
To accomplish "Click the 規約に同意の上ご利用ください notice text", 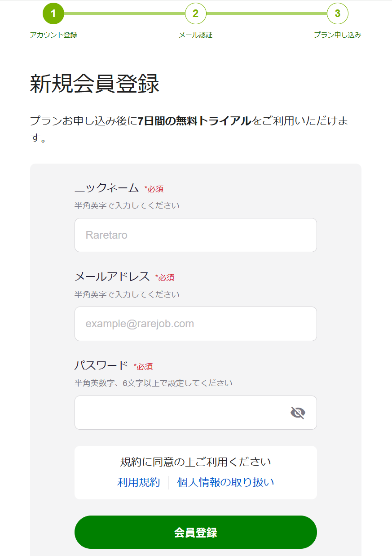I will pyautogui.click(x=195, y=462).
